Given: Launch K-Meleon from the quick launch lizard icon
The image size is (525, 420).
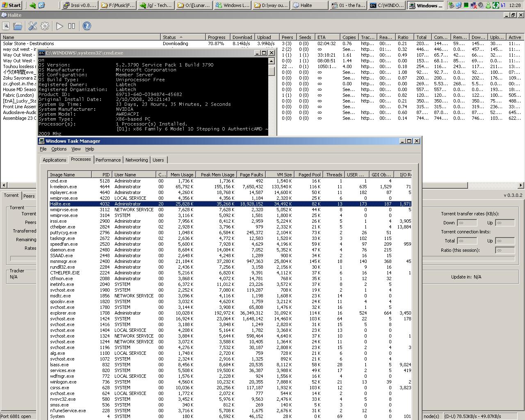Looking at the screenshot, I should 33,5.
